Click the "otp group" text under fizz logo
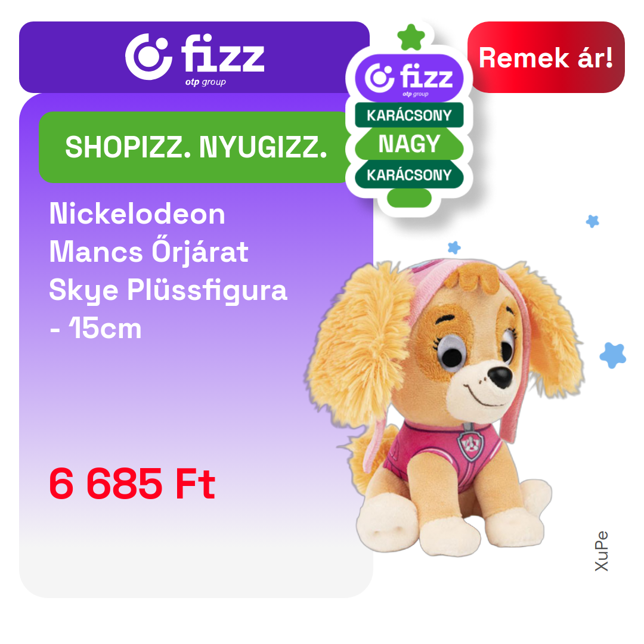The width and height of the screenshot is (644, 644). coord(205,82)
